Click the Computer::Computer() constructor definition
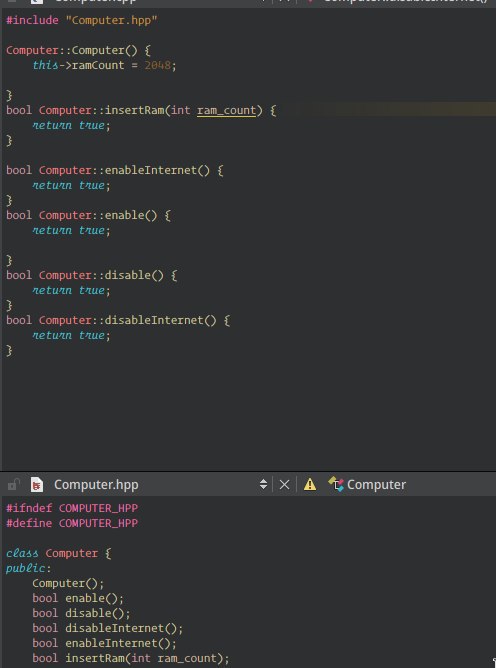 click(x=78, y=50)
